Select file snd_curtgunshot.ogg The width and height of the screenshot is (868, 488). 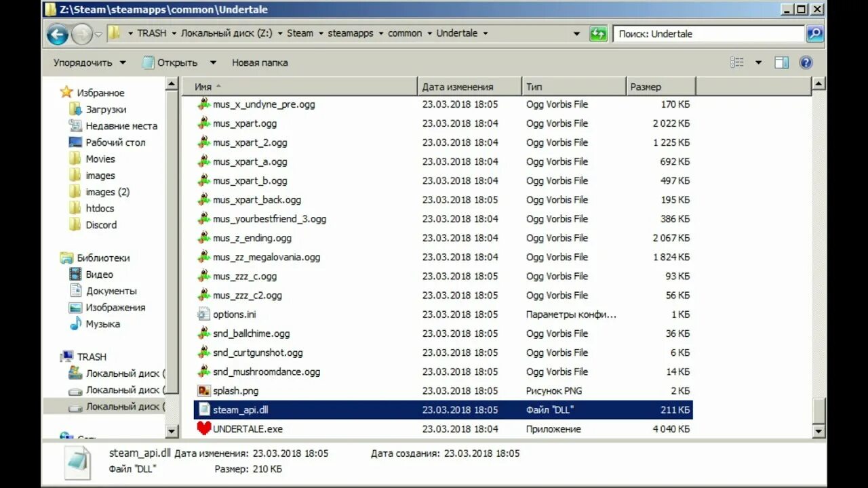tap(258, 352)
